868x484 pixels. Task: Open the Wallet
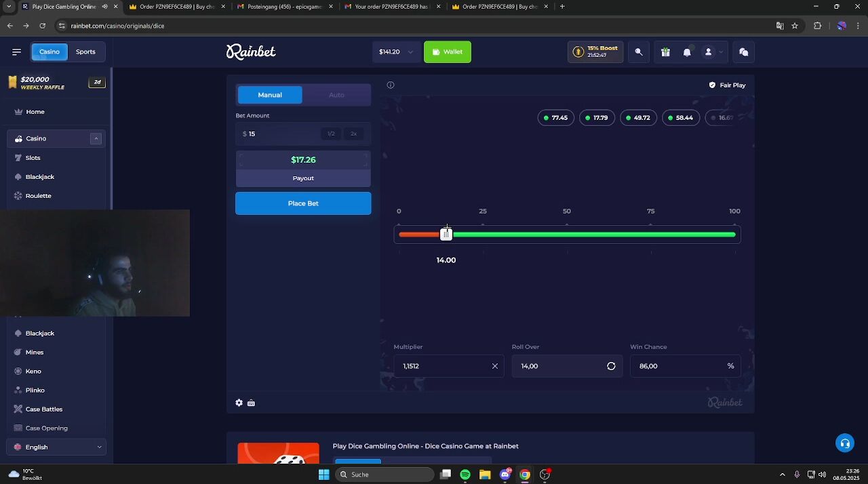(x=448, y=52)
